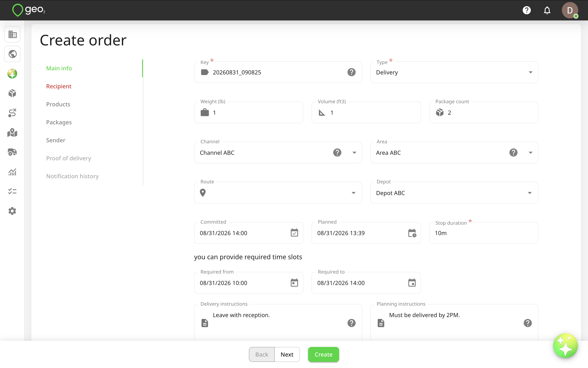Click help icon in Planning instructions

[x=528, y=323]
